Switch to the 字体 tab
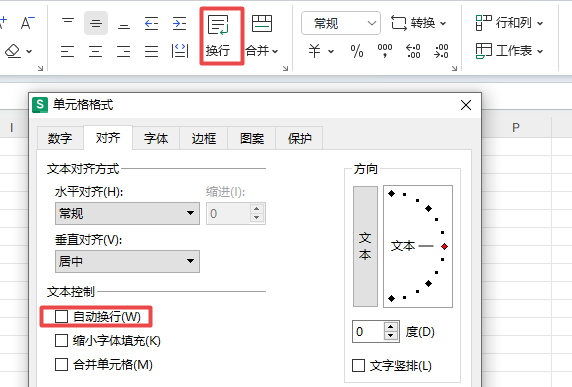 pyautogui.click(x=156, y=139)
